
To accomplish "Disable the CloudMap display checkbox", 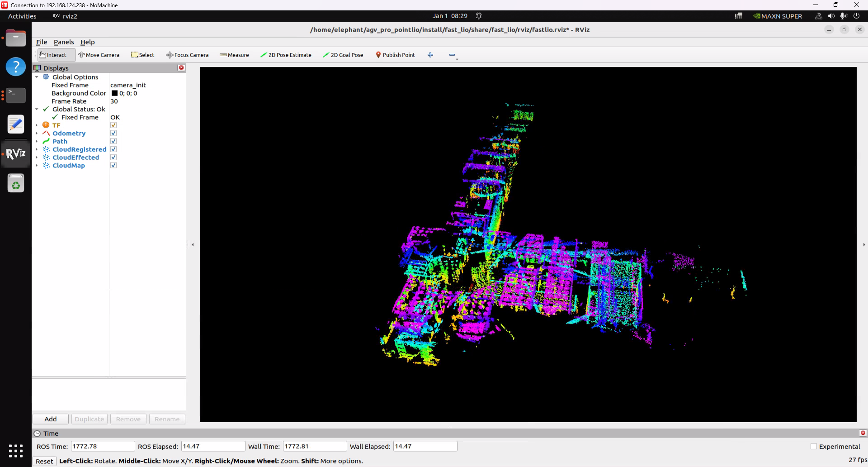I will tap(113, 166).
